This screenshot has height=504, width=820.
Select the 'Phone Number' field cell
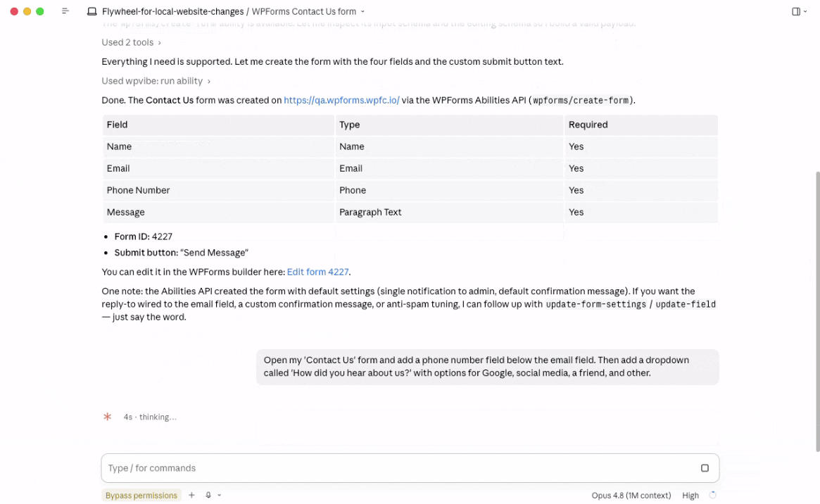click(218, 190)
